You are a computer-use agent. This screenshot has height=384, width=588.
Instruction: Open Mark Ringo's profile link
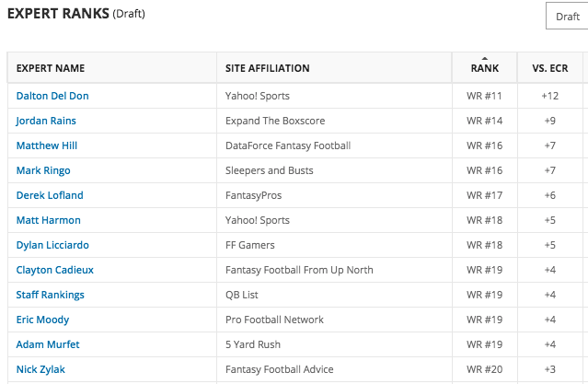43,170
